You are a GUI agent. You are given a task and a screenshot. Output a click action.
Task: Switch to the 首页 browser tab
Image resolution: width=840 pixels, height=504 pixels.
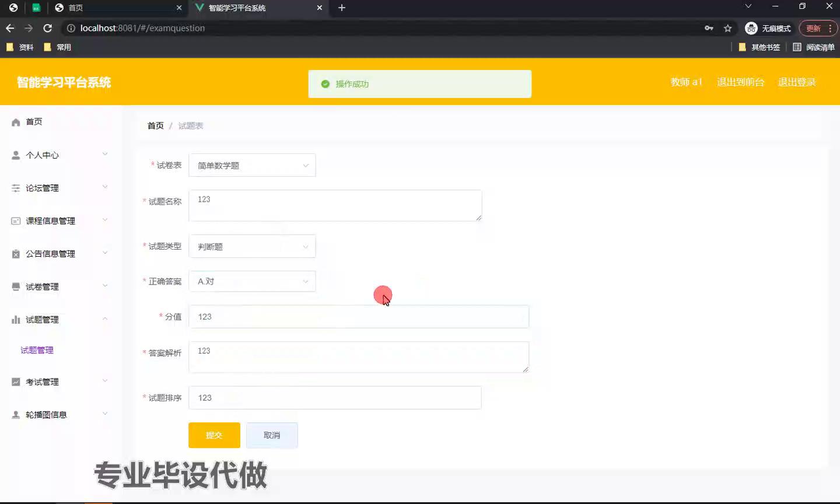pos(117,8)
